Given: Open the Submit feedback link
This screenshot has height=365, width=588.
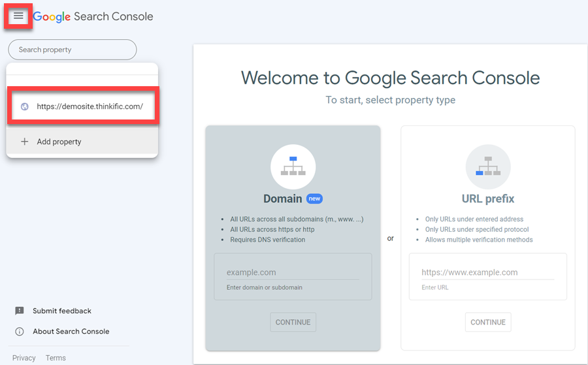Looking at the screenshot, I should 62,311.
